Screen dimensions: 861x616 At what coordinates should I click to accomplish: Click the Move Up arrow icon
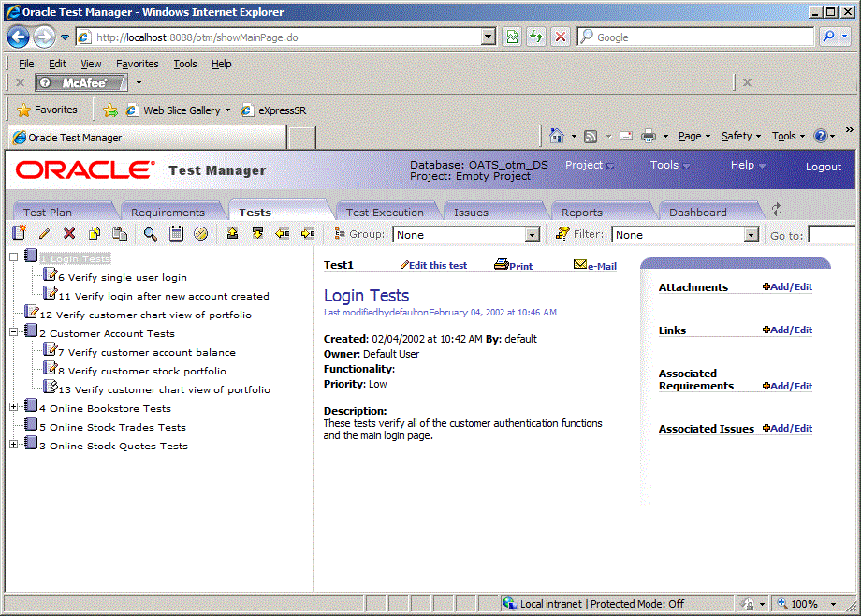(232, 233)
